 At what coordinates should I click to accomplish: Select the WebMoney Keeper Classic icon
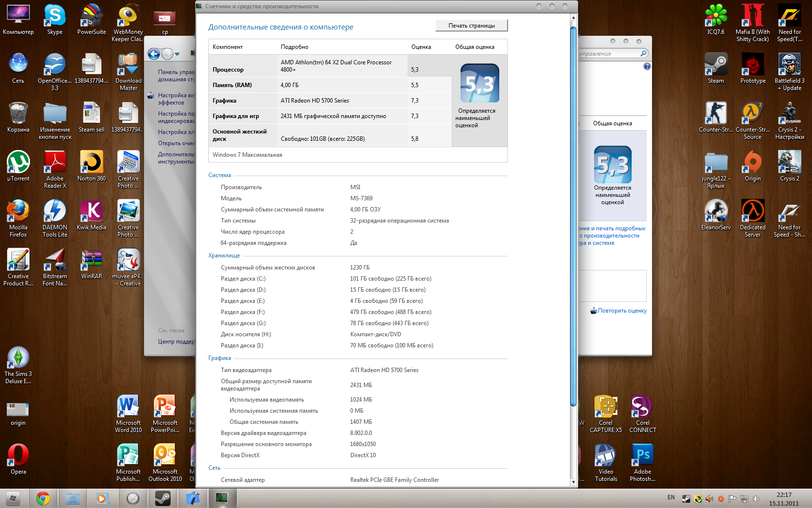[128, 23]
